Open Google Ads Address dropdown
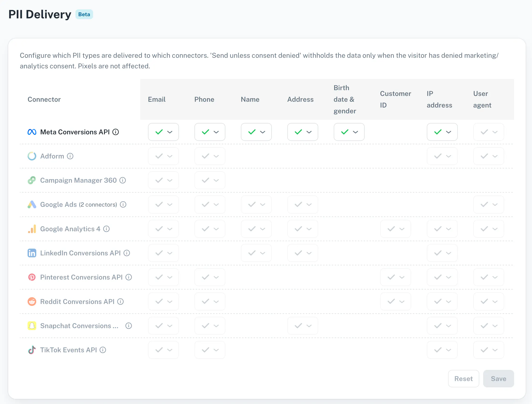 point(303,204)
